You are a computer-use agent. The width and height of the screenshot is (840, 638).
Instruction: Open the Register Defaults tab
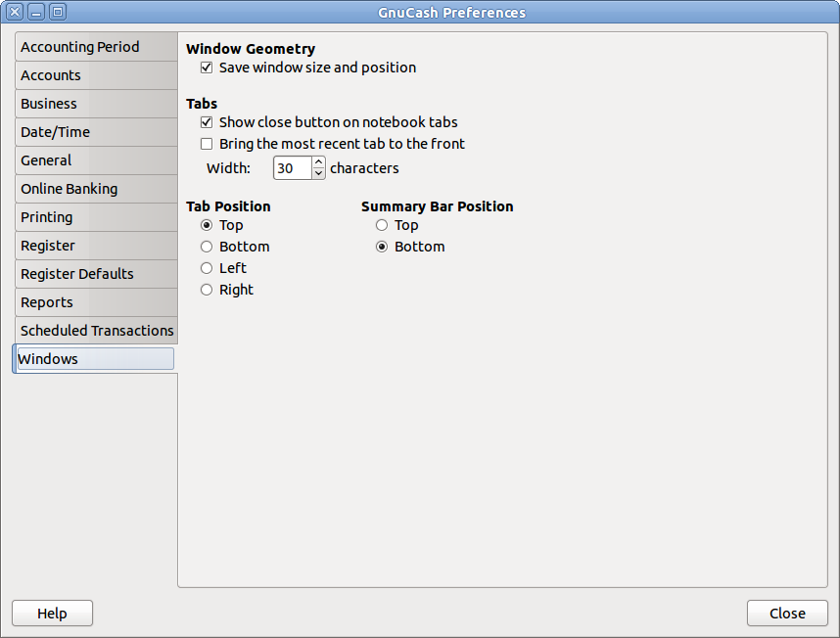pyautogui.click(x=96, y=274)
